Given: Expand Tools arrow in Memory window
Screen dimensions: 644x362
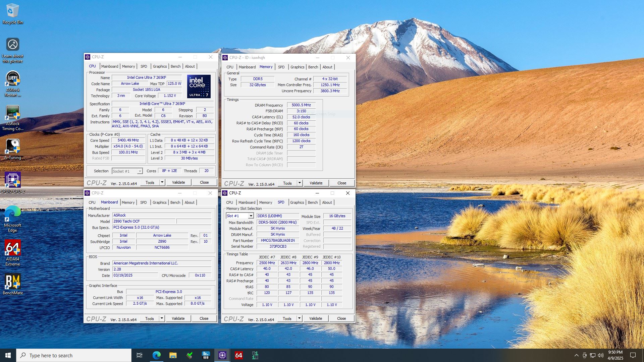Looking at the screenshot, I should [x=300, y=183].
